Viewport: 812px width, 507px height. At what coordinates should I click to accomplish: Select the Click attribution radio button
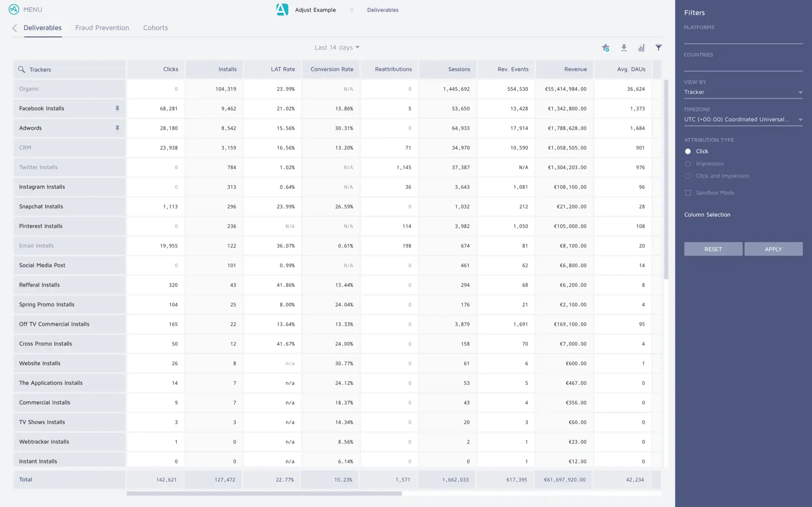click(x=688, y=151)
